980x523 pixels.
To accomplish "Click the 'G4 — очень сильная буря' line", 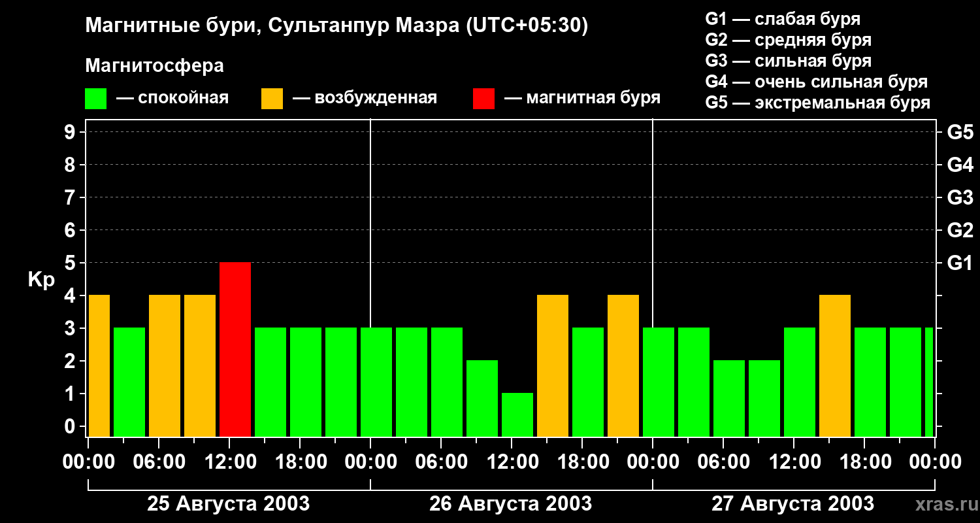I will coord(817,82).
